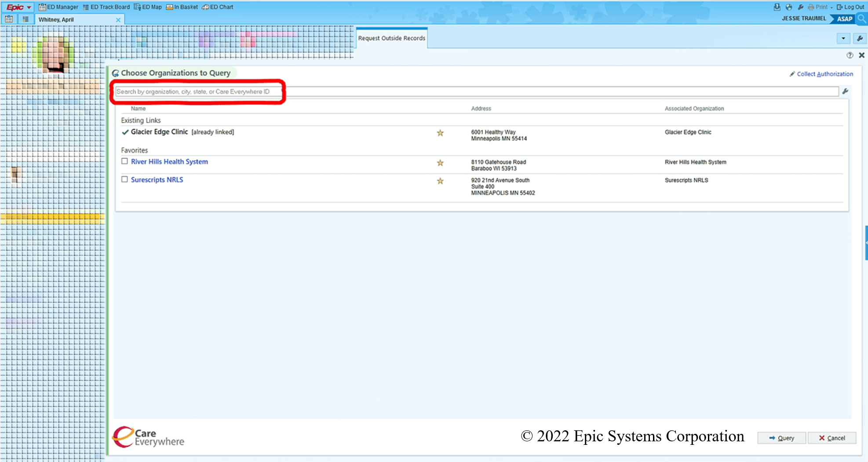Expand the activity tab dropdown arrow

tap(843, 38)
